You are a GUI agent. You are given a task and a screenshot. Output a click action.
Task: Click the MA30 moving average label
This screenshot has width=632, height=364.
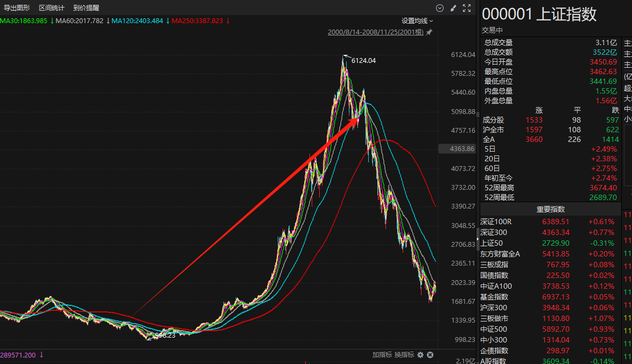pos(24,21)
